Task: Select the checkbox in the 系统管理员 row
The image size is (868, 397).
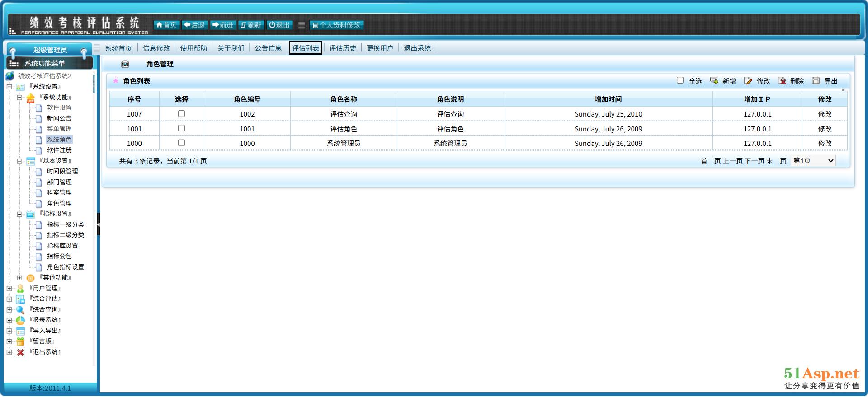Action: [181, 143]
